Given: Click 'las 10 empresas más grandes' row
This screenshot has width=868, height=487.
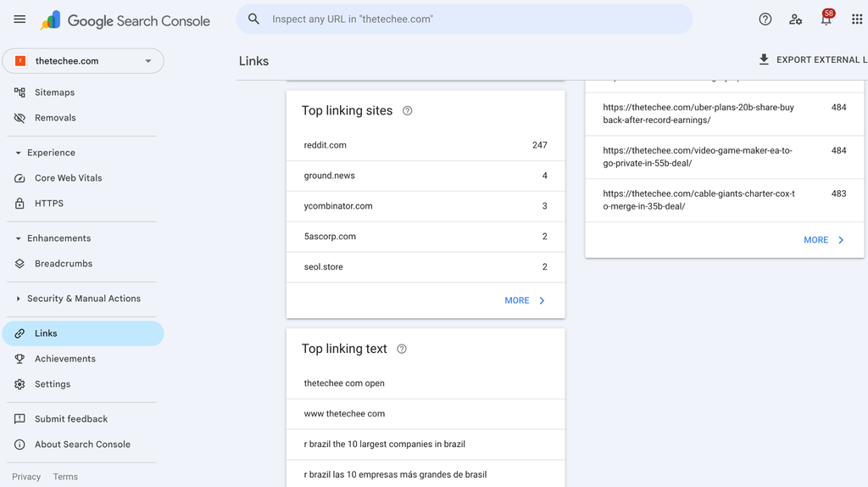Looking at the screenshot, I should [426, 475].
